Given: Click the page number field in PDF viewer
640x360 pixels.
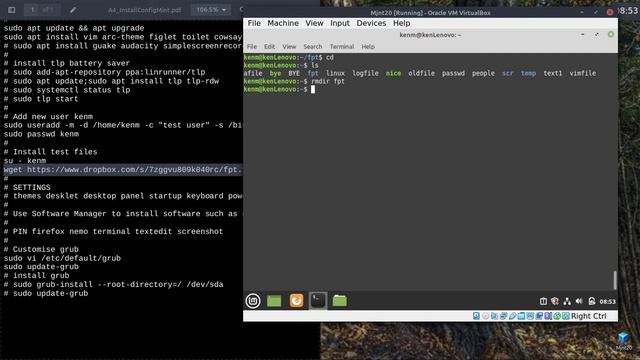Looking at the screenshot, I should click(x=32, y=10).
